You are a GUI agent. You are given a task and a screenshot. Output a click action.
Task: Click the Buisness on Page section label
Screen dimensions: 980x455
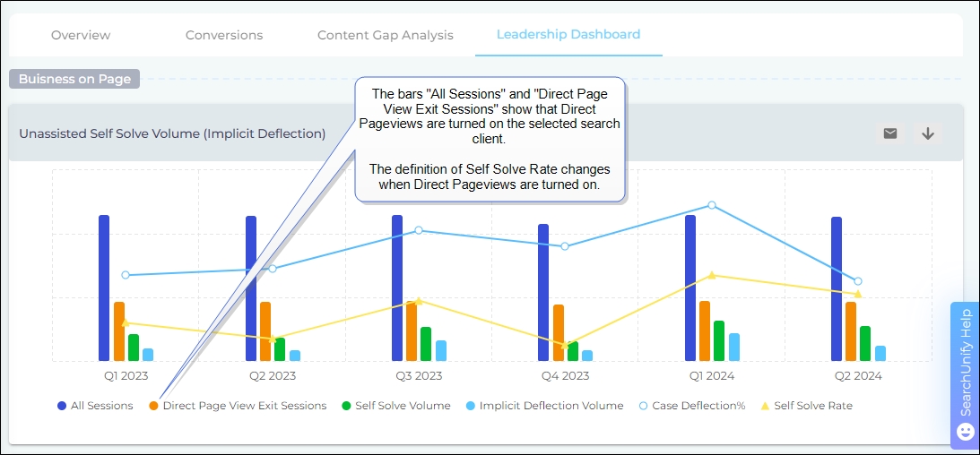75,79
